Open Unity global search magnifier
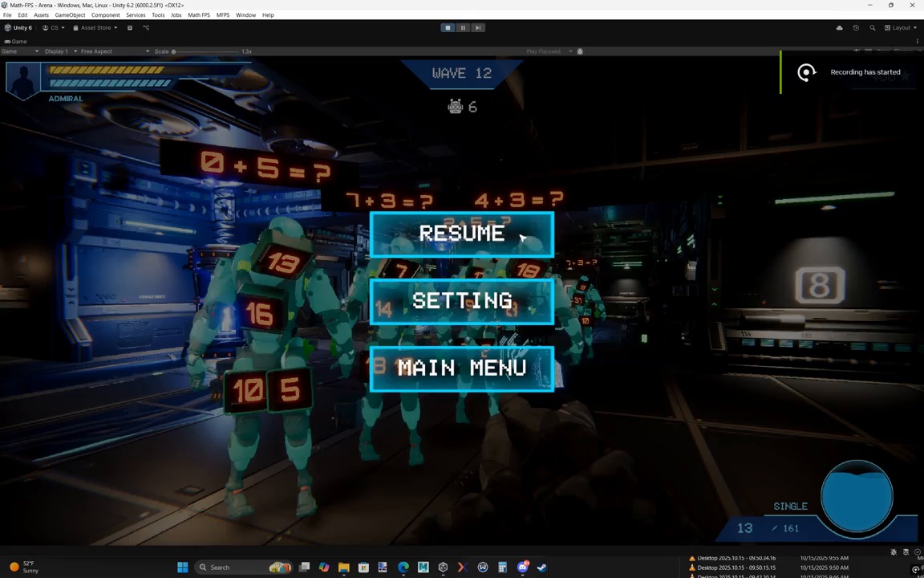 [x=873, y=28]
